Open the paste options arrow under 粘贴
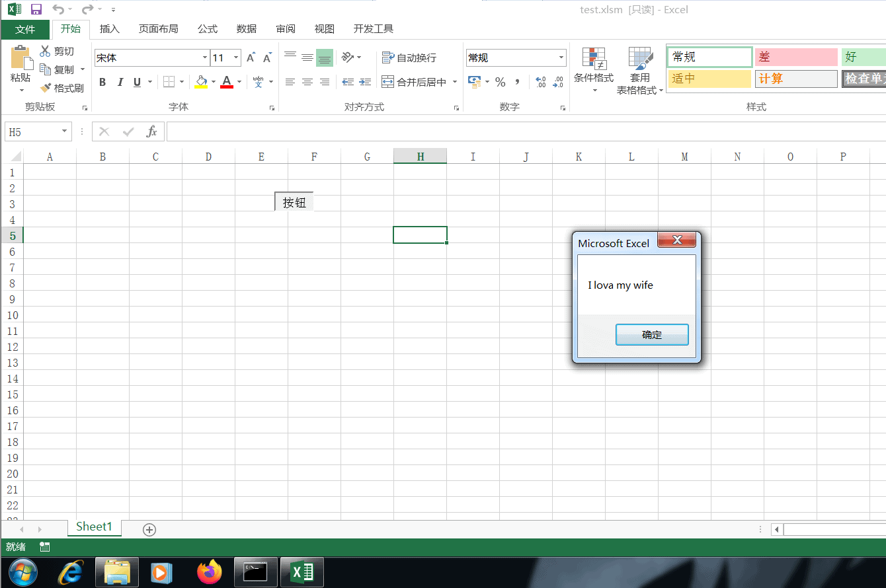 tap(21, 91)
